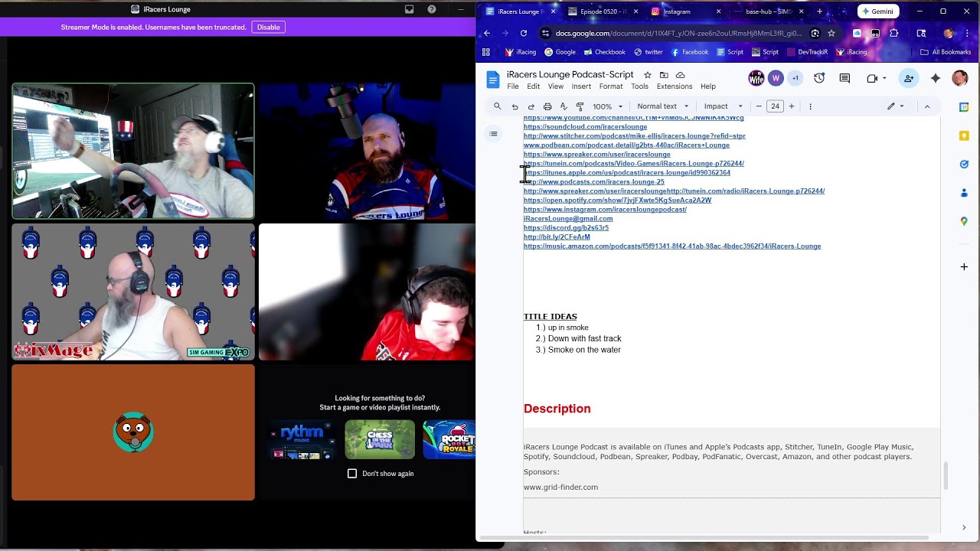
Task: Collapse the Docs menus with the chevron
Action: [x=927, y=106]
